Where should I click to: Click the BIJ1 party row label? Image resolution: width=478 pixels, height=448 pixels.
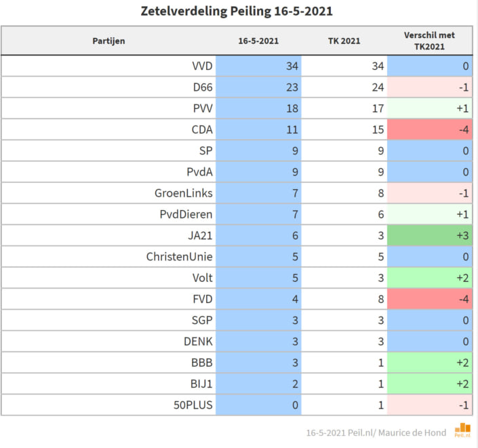coord(201,384)
